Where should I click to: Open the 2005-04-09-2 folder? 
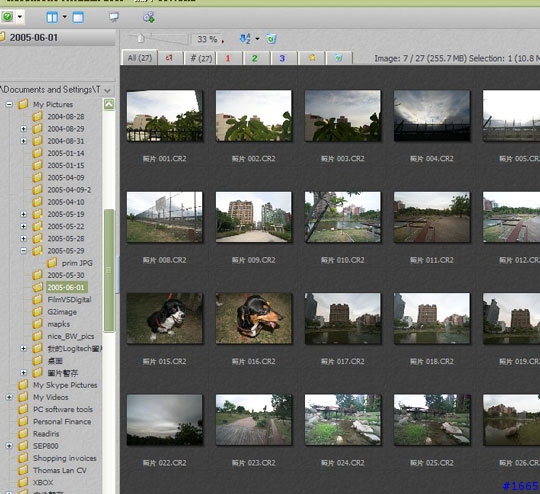point(69,190)
